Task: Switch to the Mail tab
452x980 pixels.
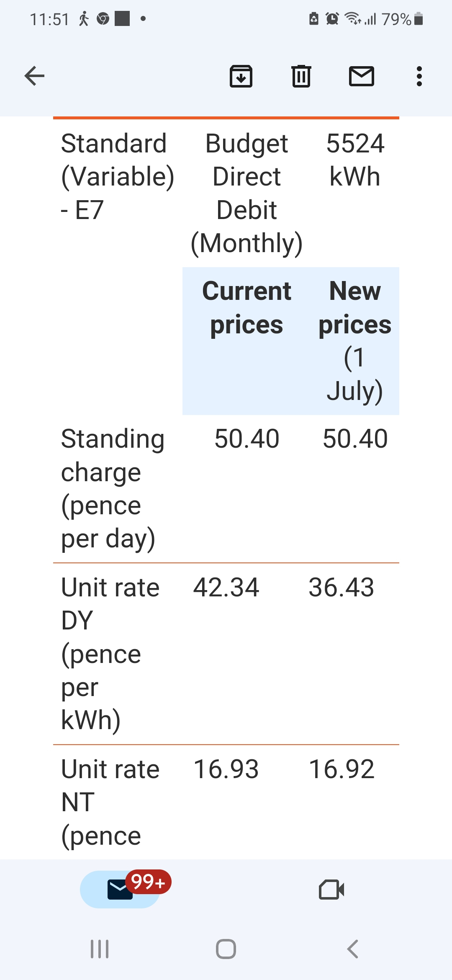Action: [120, 890]
